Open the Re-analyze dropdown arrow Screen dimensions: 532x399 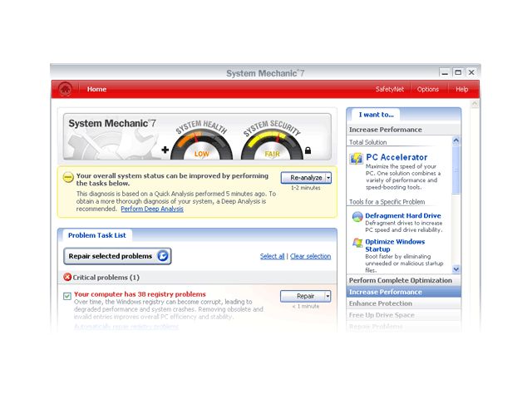pyautogui.click(x=328, y=178)
